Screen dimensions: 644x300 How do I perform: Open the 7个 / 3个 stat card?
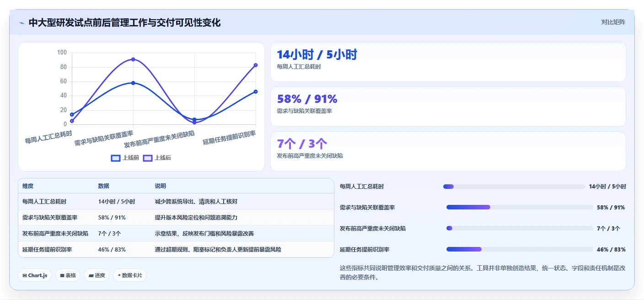[448, 151]
